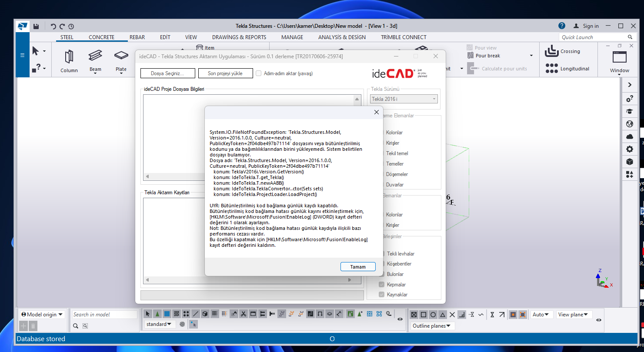The width and height of the screenshot is (644, 352).
Task: Open the graduation cap tutorials icon
Action: (x=629, y=111)
